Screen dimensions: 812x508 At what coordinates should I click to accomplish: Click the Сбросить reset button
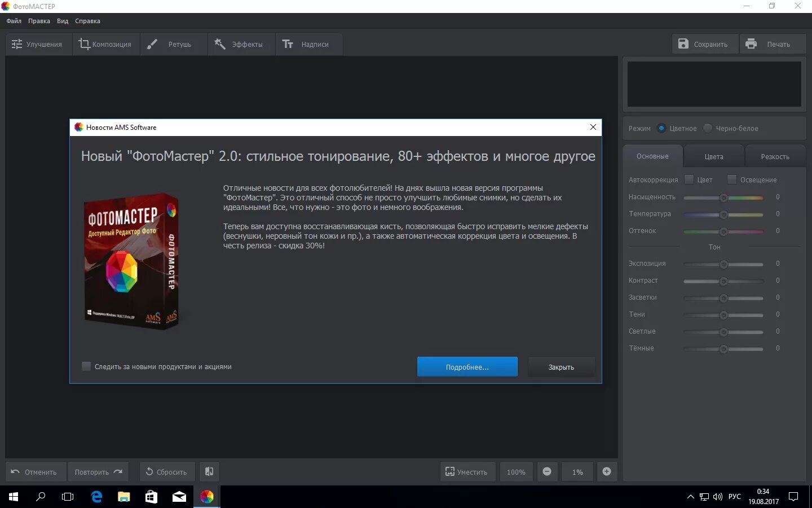(167, 472)
